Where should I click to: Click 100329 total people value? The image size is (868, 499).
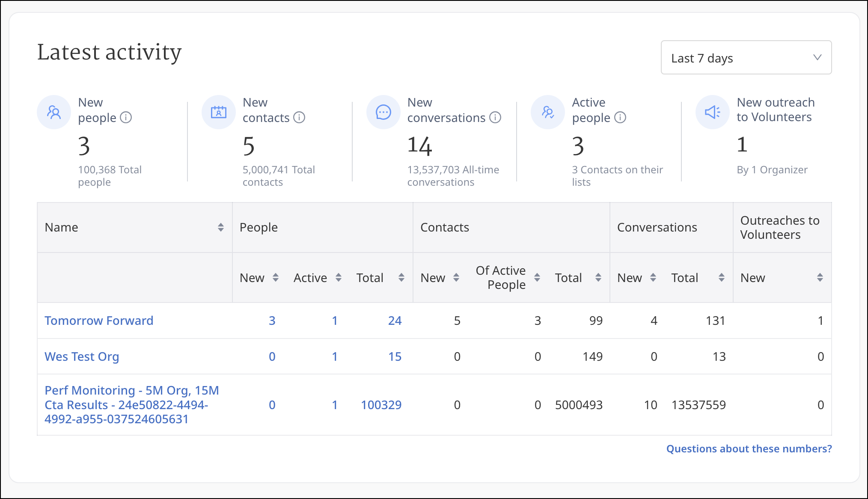[381, 405]
